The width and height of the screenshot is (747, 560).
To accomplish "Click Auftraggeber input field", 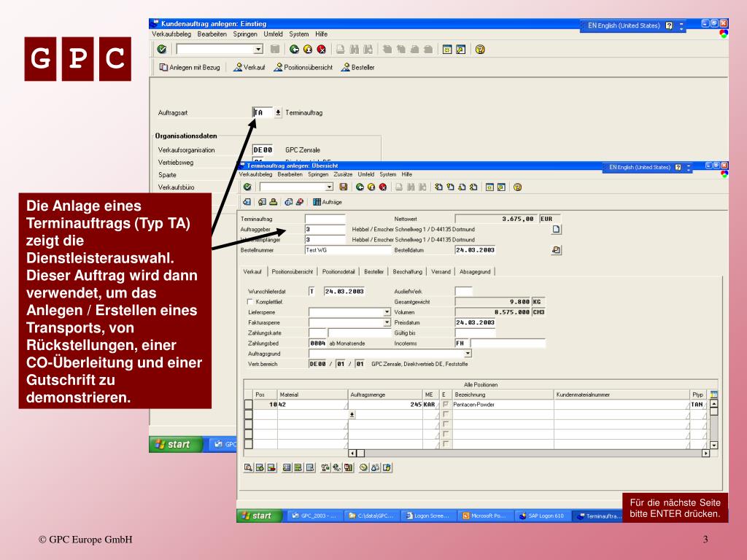I will (x=325, y=229).
